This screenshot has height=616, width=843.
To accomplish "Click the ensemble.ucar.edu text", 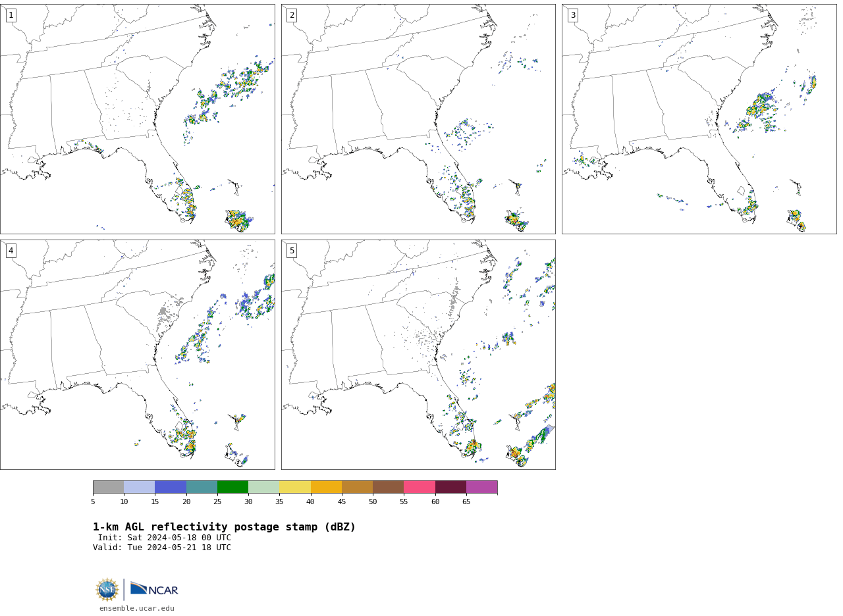I will point(137,609).
